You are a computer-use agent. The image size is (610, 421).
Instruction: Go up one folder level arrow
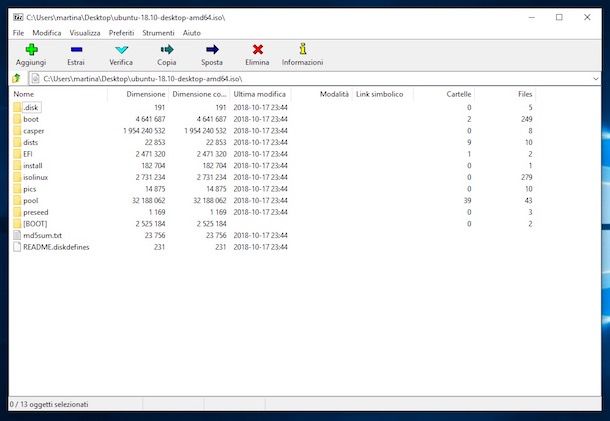coord(16,79)
